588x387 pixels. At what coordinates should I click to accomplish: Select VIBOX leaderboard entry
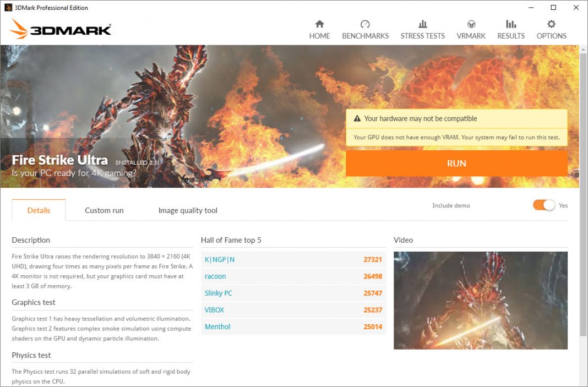click(x=214, y=310)
